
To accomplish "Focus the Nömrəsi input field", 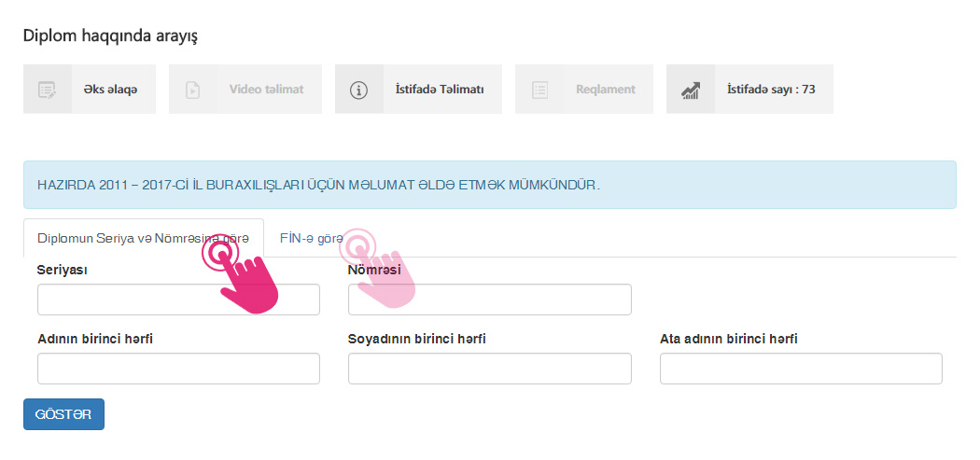I will pyautogui.click(x=489, y=300).
